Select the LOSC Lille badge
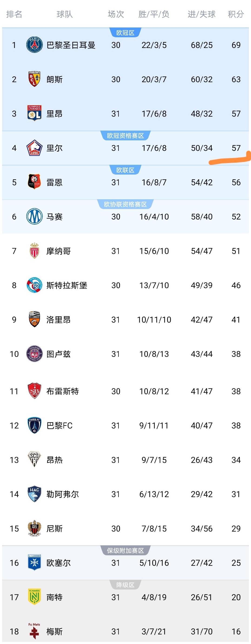This screenshot has width=251, height=644. pyautogui.click(x=34, y=148)
